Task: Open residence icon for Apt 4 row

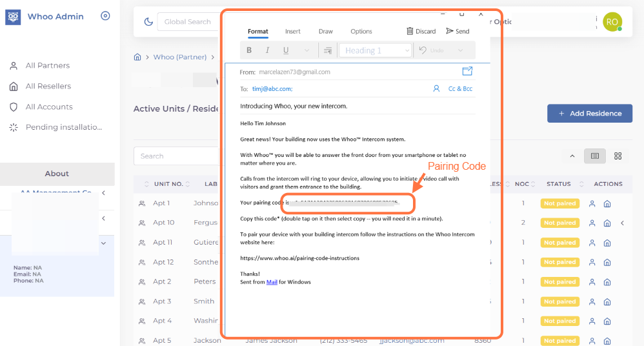Action: click(x=607, y=321)
